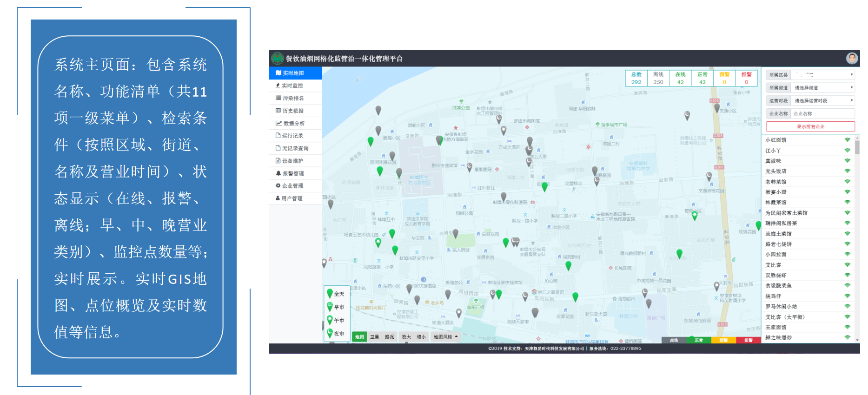The width and height of the screenshot is (868, 395).
Task: Click the 用户管理 person icon
Action: (278, 198)
